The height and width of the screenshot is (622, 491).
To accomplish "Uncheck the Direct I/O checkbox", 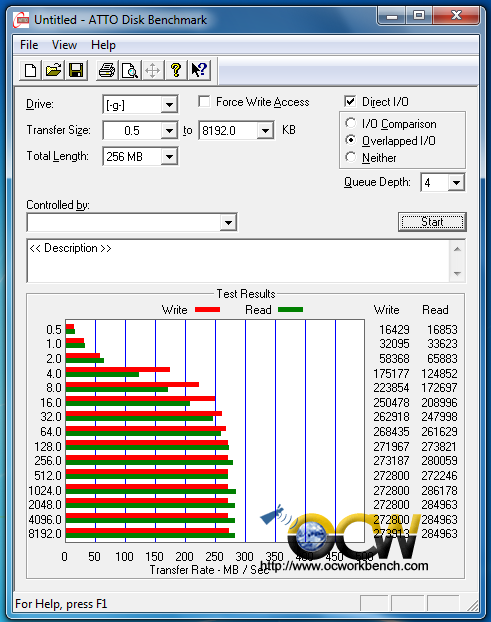I will pos(350,102).
